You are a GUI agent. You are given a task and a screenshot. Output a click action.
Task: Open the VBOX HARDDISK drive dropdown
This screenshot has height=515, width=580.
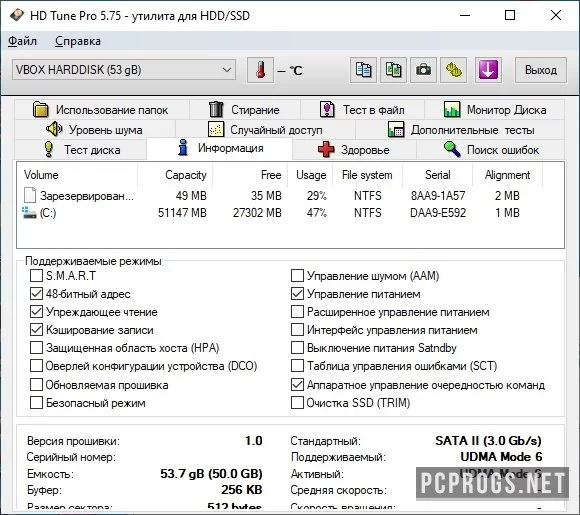124,70
